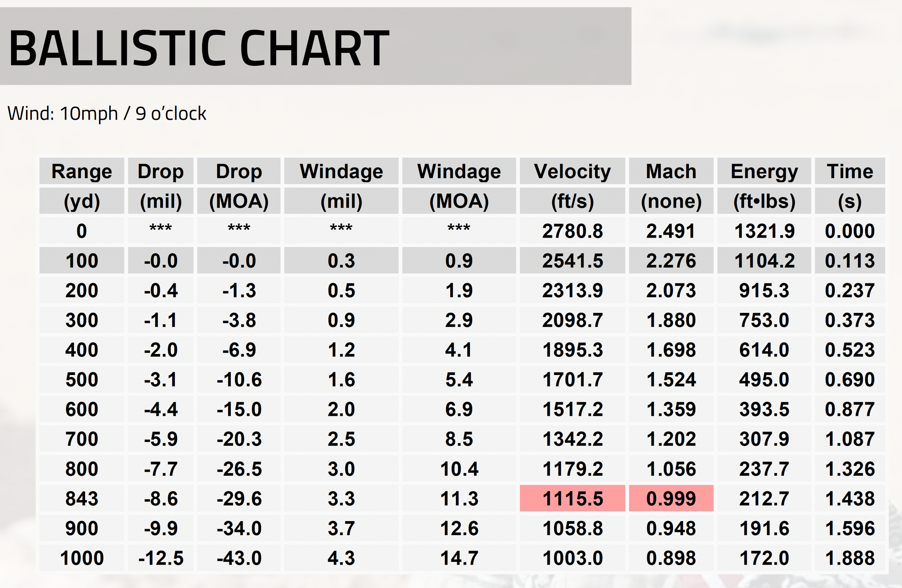The height and width of the screenshot is (588, 902).
Task: Click the Time column header
Action: (x=850, y=171)
